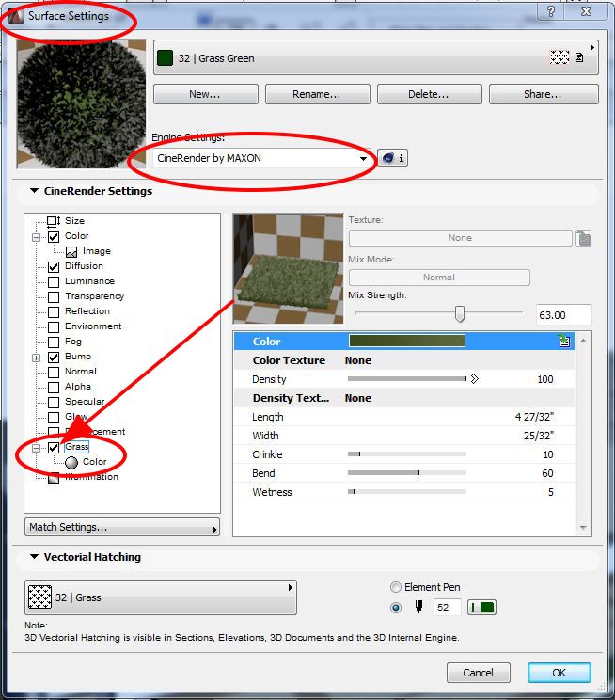Click the vectorial hatch pattern icon in surface header
Screen dimensions: 615x700
560,57
